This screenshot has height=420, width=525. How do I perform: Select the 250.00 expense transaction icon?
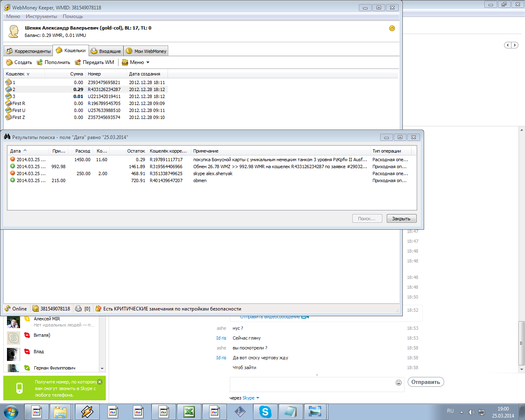(x=13, y=173)
